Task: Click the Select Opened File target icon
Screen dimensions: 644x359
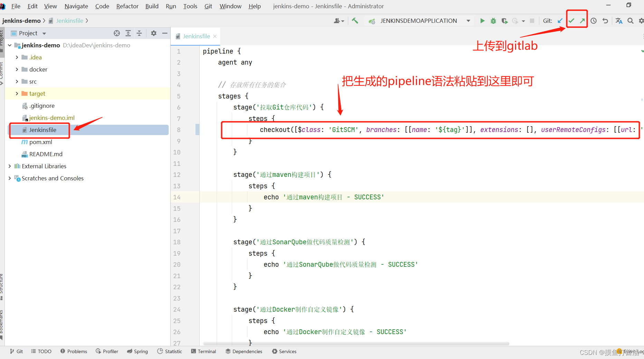Action: (x=117, y=33)
